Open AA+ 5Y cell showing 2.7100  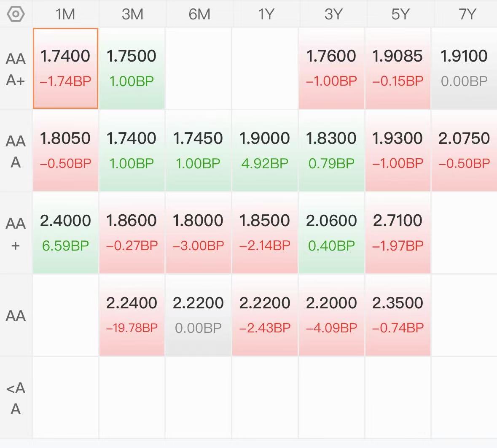[398, 233]
